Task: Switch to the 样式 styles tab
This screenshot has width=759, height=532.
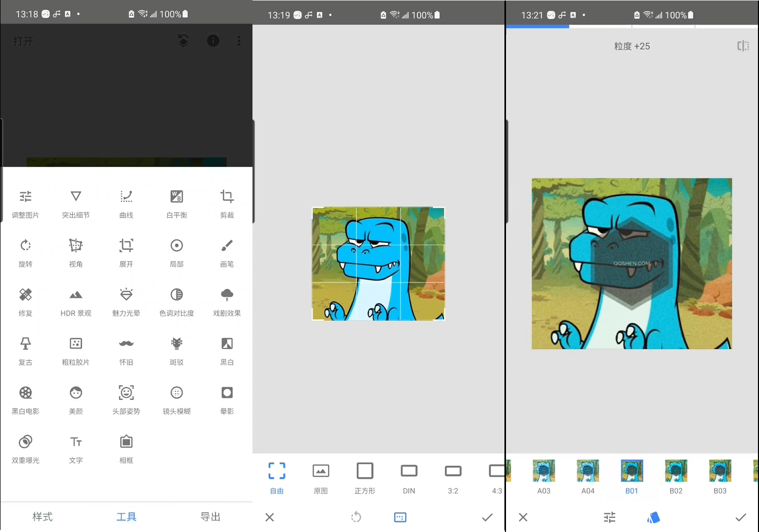Action: (x=42, y=517)
